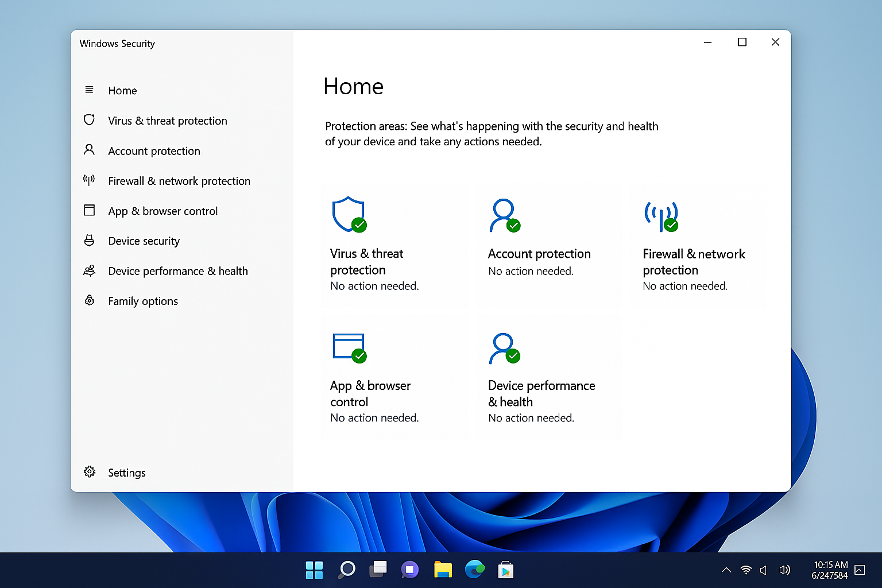Click the Account protection card's person icon

point(505,215)
